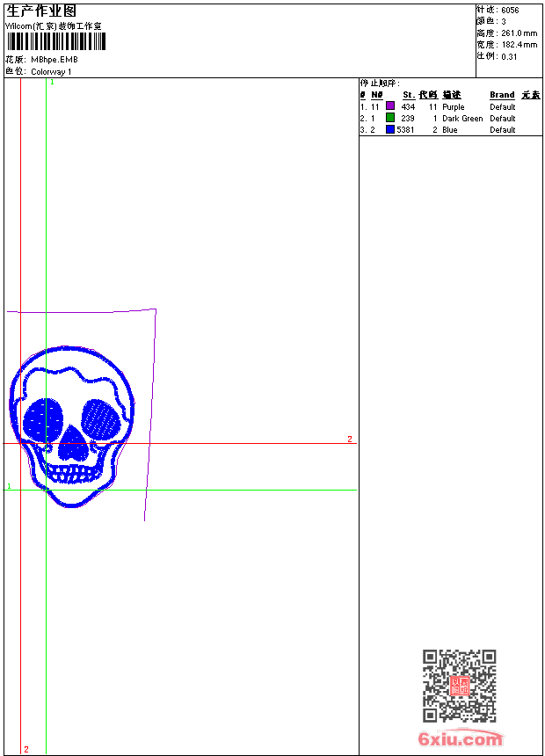The width and height of the screenshot is (545, 756).
Task: Click the Brand column header
Action: [x=502, y=95]
